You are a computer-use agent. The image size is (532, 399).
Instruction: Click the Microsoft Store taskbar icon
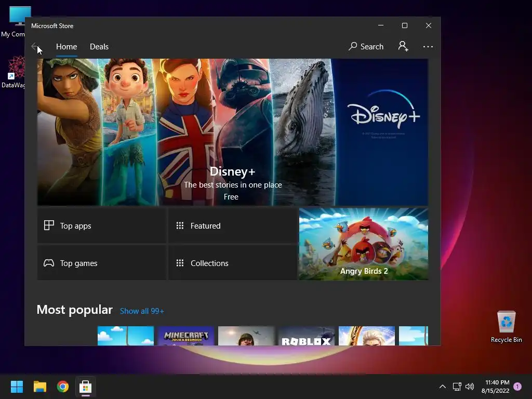click(86, 387)
